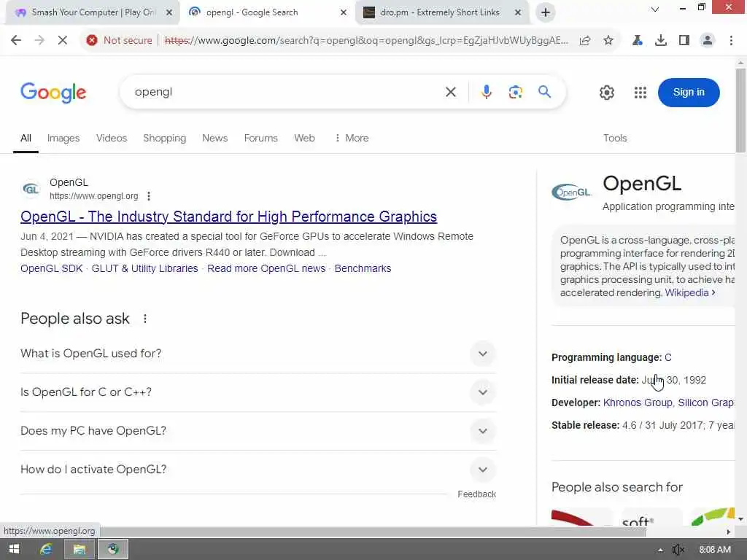The image size is (747, 560).
Task: Open the Google apps grid
Action: pos(640,93)
